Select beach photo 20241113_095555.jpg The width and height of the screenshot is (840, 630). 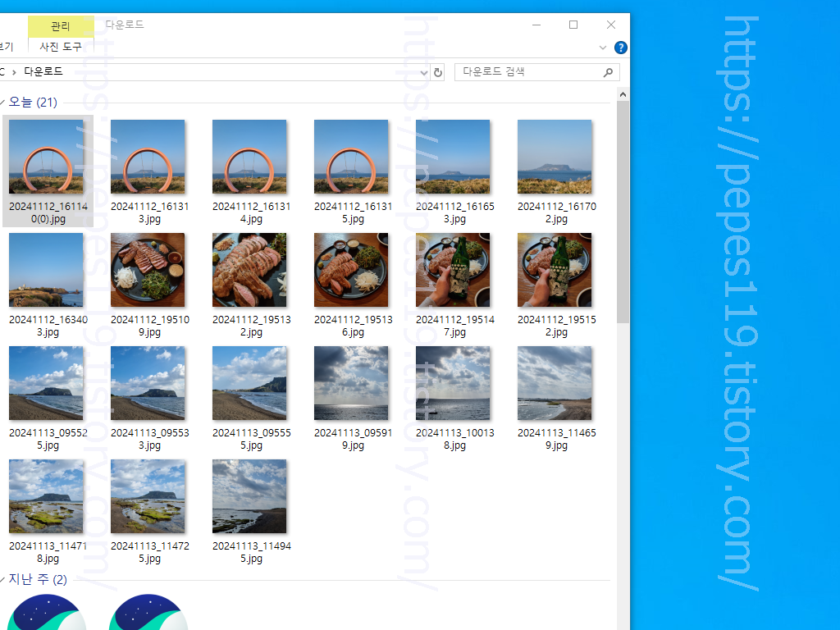click(x=249, y=383)
